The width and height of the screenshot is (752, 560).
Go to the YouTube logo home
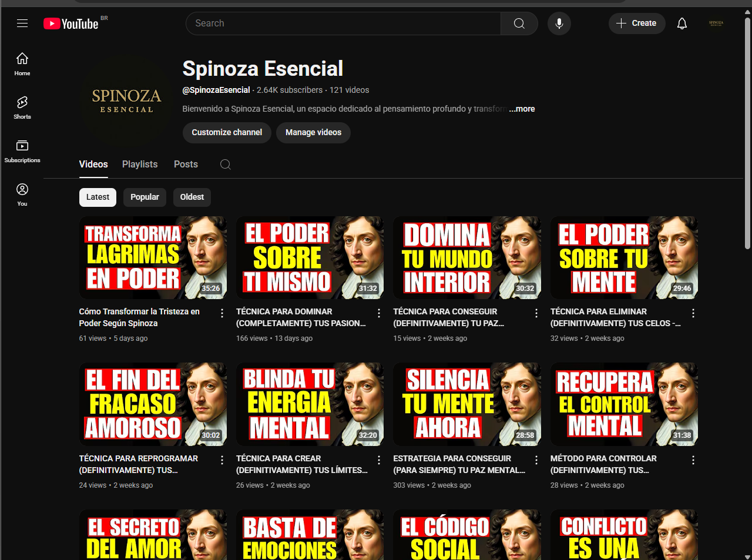click(x=71, y=24)
